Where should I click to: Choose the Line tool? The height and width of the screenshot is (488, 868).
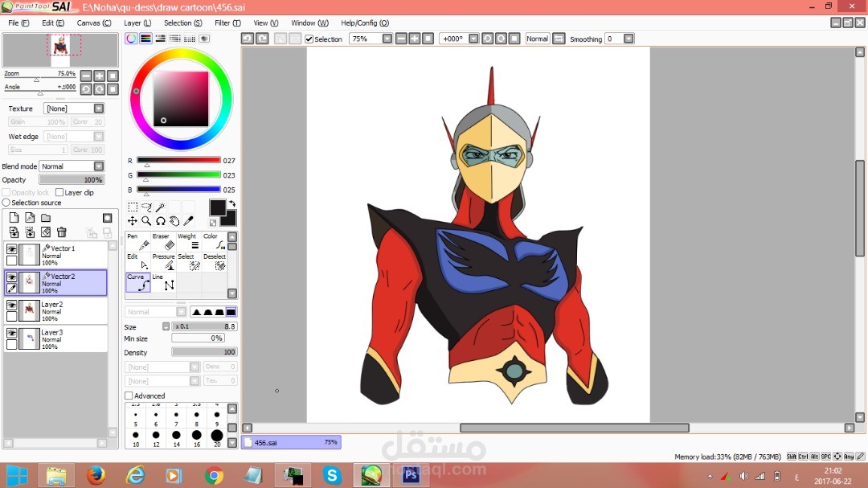click(x=163, y=282)
